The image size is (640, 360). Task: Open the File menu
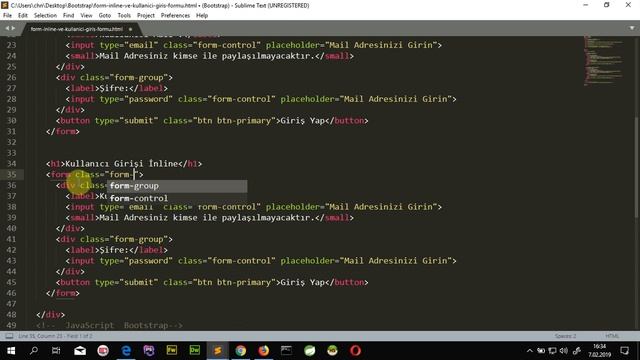pyautogui.click(x=7, y=16)
